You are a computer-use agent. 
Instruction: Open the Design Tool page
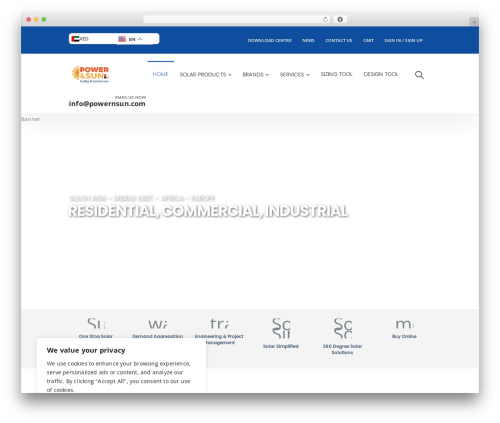[x=381, y=74]
